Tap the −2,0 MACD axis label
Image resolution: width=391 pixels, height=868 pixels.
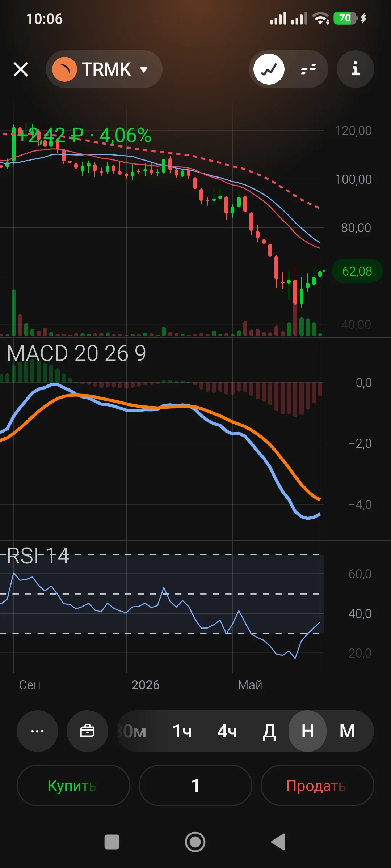pyautogui.click(x=360, y=443)
